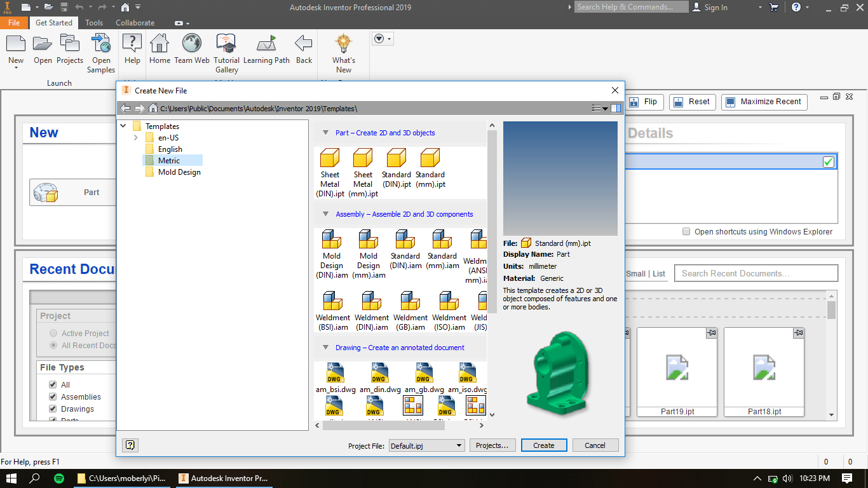868x488 pixels.
Task: Open the Projects... dialog button
Action: [x=492, y=445]
